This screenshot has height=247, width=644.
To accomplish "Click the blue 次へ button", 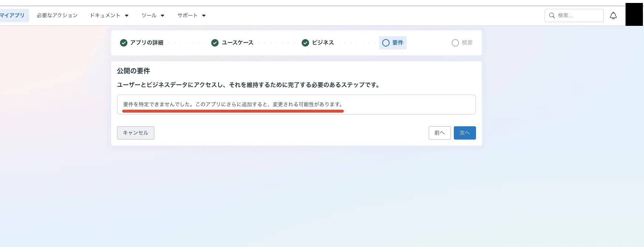I will pos(465,133).
